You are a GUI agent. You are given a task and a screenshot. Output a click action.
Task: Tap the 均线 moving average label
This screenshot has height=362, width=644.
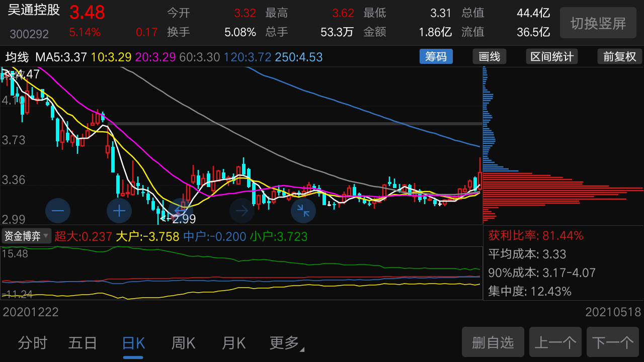pyautogui.click(x=17, y=57)
